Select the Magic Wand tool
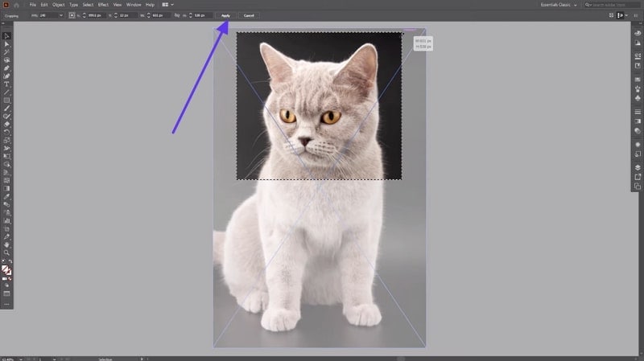This screenshot has width=644, height=361. [x=6, y=52]
